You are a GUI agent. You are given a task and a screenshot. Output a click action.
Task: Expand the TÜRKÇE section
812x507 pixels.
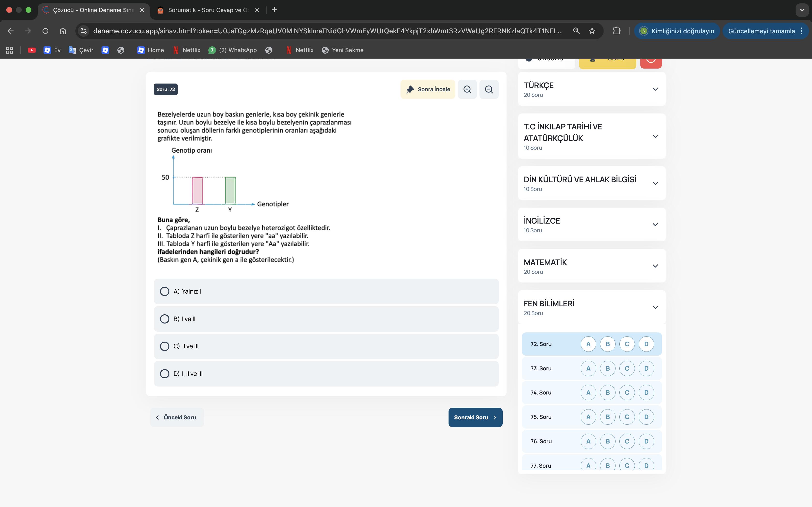pos(655,89)
